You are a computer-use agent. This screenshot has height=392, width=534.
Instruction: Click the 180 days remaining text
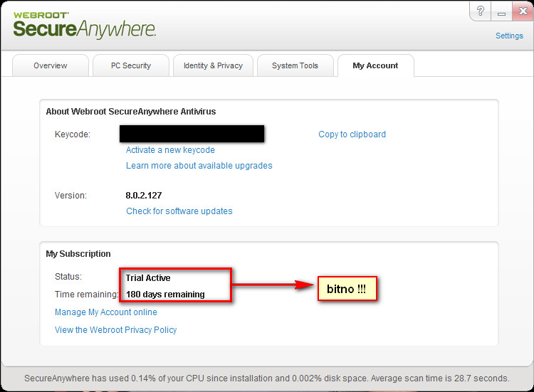165,295
